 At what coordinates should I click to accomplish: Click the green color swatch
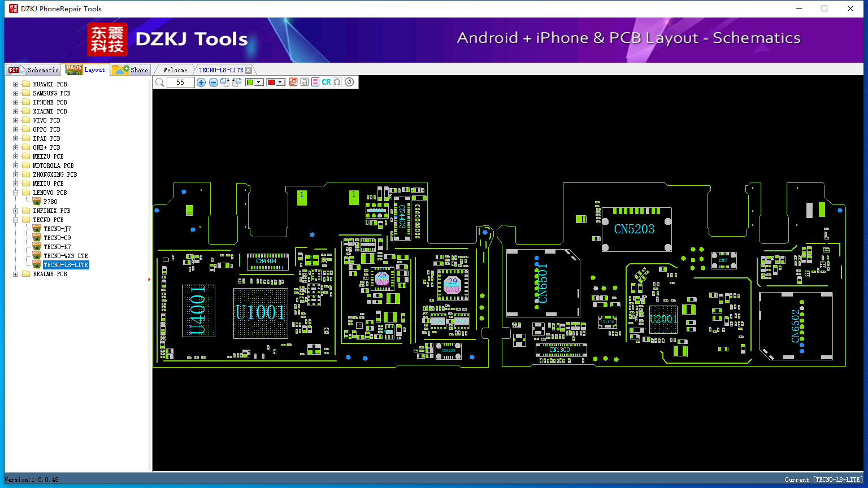[x=250, y=82]
